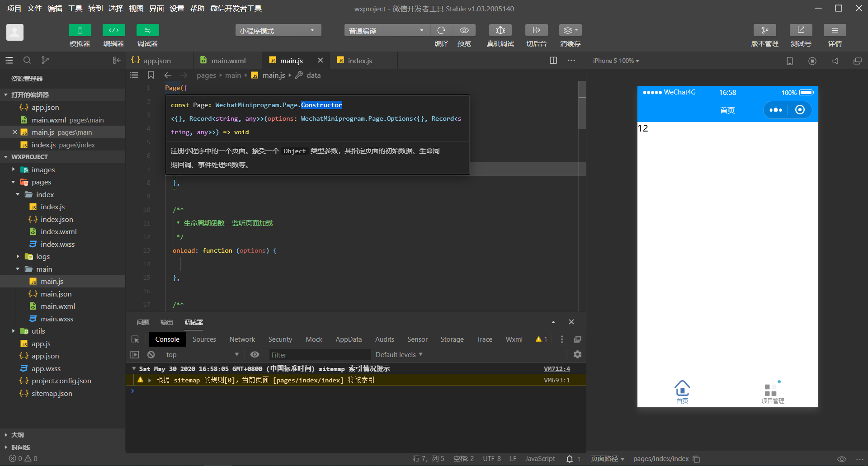Click the source control branch icon in sidebar

(45, 60)
